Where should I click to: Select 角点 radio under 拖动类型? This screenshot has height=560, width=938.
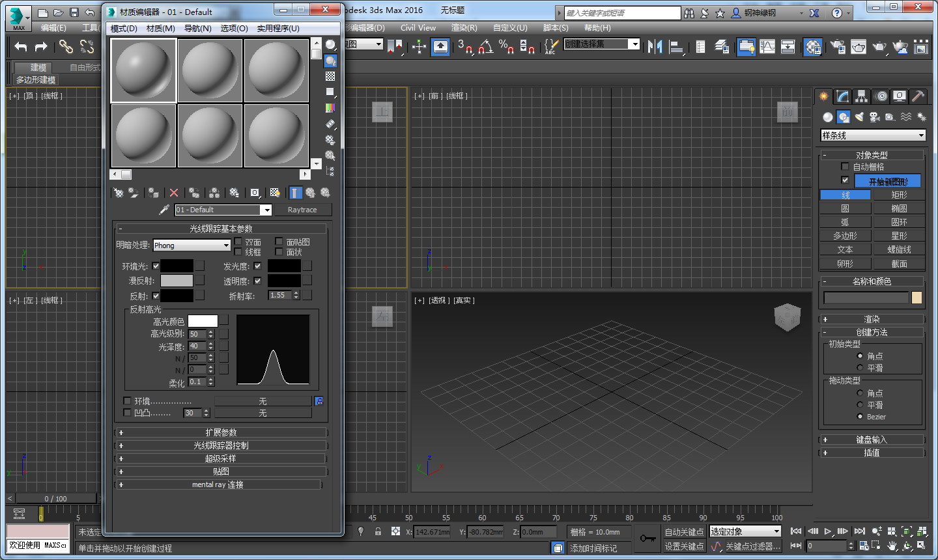coord(860,393)
